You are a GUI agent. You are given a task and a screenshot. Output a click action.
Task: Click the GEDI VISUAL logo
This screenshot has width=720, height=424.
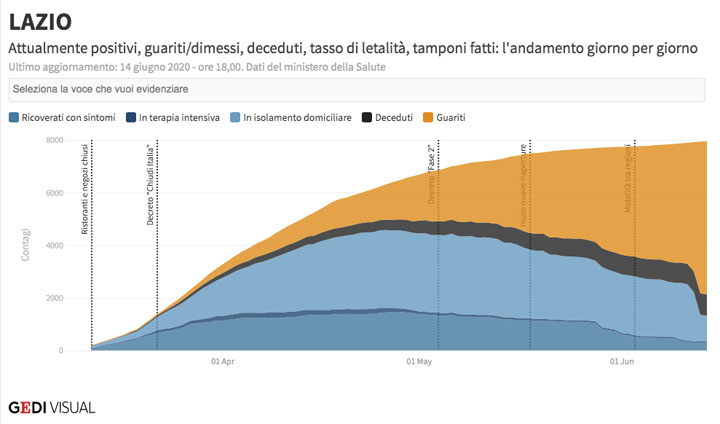[x=52, y=407]
